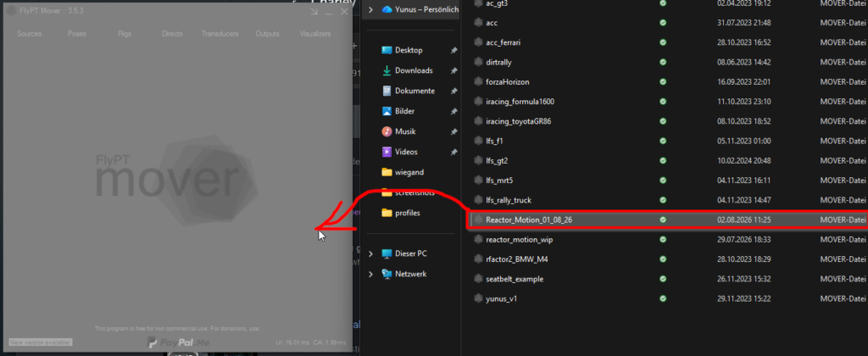Click the Dieser PC monitor icon
868x356 pixels.
pos(387,253)
